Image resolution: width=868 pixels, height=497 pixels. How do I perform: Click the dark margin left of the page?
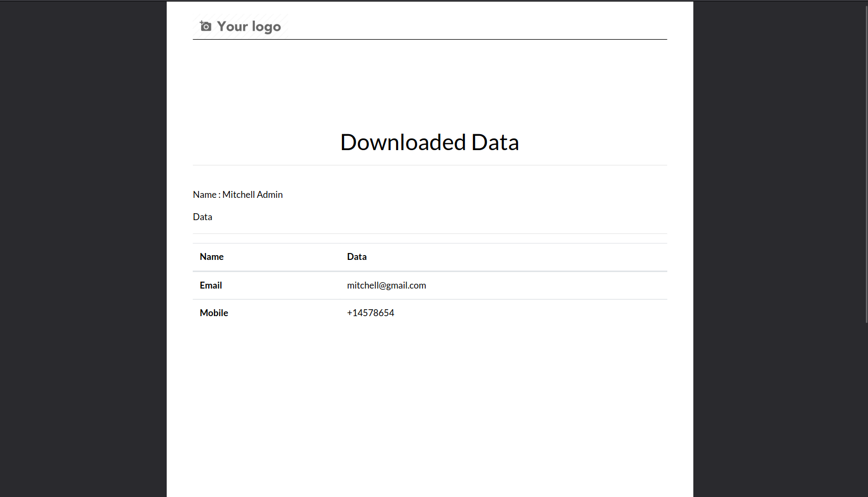pyautogui.click(x=83, y=249)
